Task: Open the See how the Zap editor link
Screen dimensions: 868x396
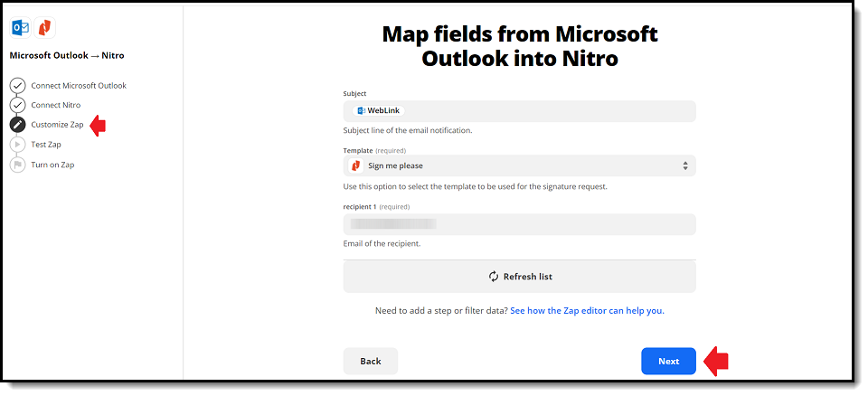Action: 587,311
